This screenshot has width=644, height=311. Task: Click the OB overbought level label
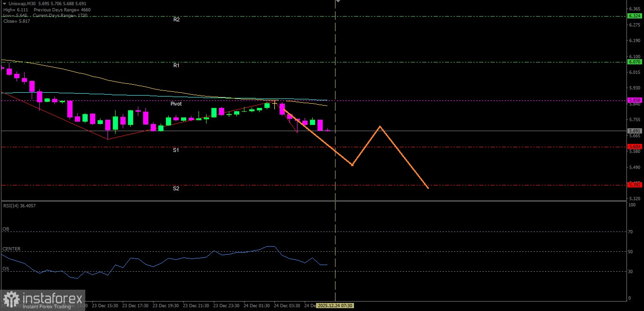[x=6, y=229]
